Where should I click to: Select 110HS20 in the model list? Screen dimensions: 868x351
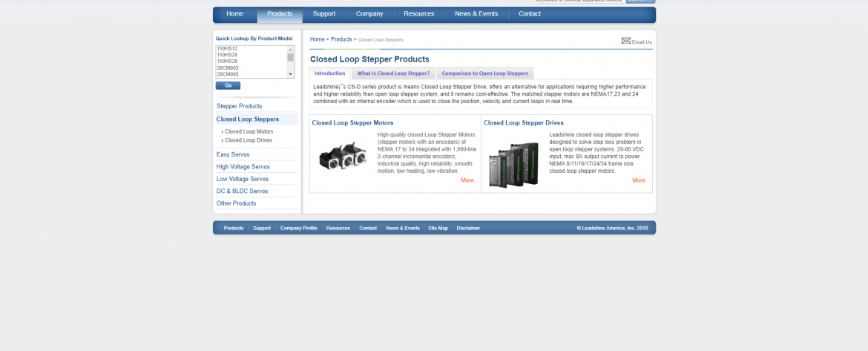point(227,55)
